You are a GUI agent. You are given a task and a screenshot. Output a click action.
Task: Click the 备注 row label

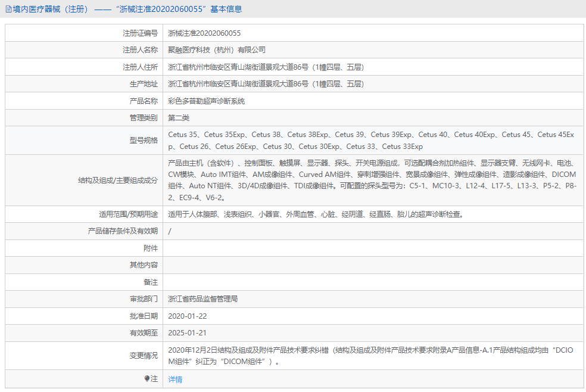click(x=151, y=282)
